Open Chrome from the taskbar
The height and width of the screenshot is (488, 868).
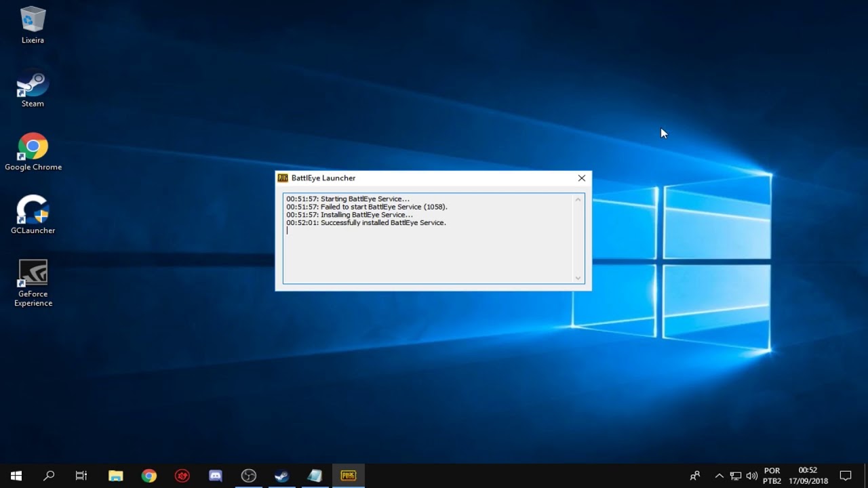149,476
